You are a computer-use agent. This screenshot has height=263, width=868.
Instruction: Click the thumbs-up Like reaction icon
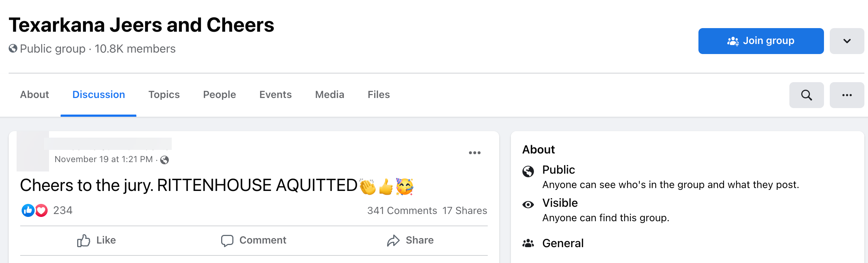28,210
